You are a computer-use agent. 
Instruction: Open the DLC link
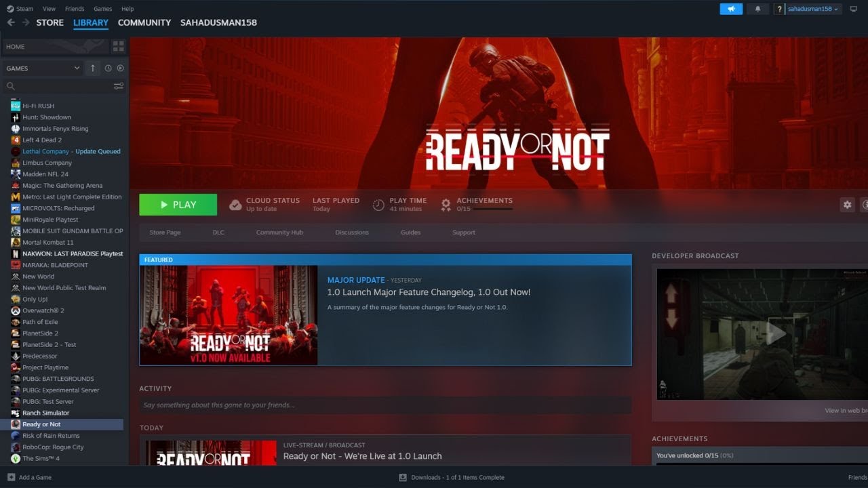click(x=218, y=232)
